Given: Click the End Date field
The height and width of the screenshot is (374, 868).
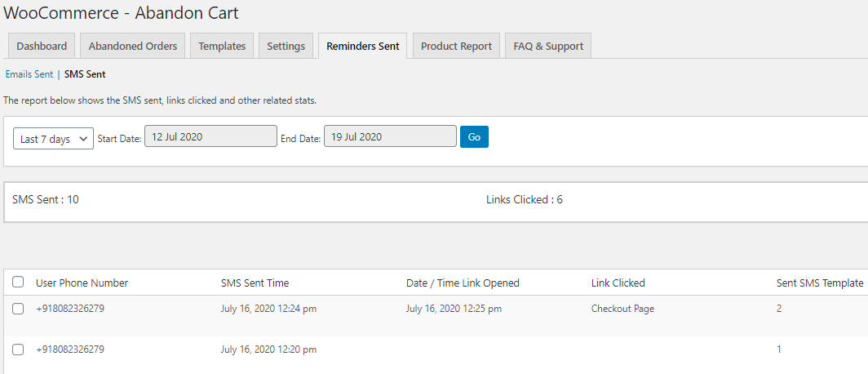Looking at the screenshot, I should pos(390,136).
